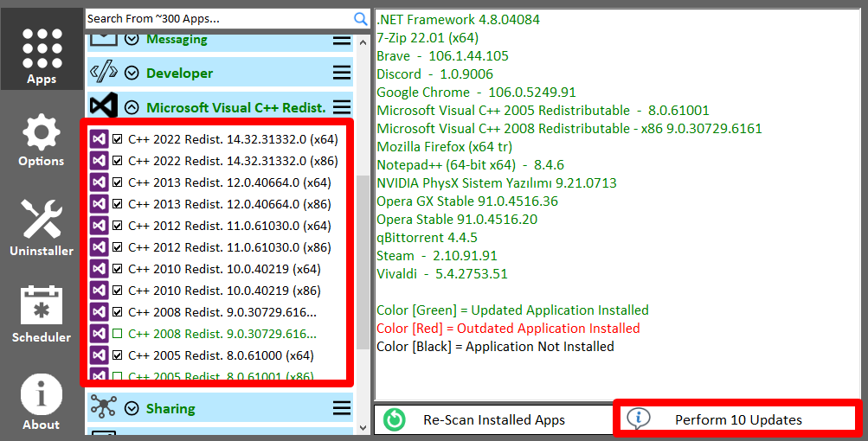Uncheck C++ 2010 Redist. 10.0.40219 (x64)
This screenshot has width=868, height=441.
tap(118, 268)
